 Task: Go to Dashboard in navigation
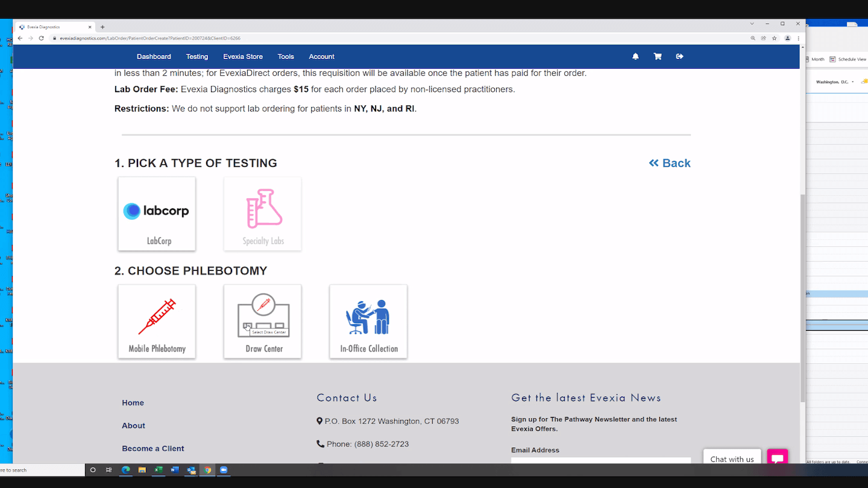pyautogui.click(x=154, y=57)
